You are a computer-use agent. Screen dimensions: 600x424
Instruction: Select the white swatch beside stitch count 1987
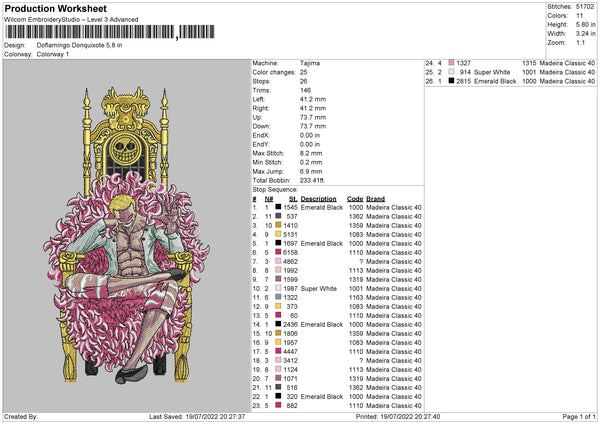coord(278,288)
